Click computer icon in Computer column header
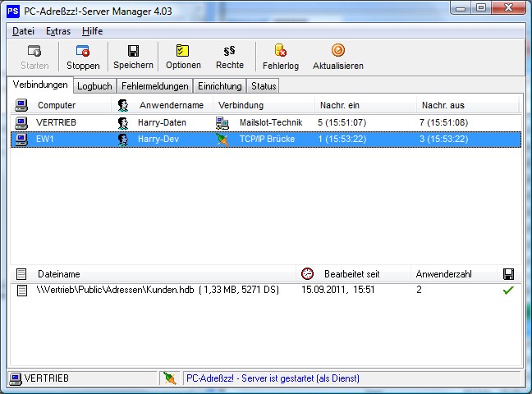This screenshot has width=532, height=394. (x=21, y=105)
